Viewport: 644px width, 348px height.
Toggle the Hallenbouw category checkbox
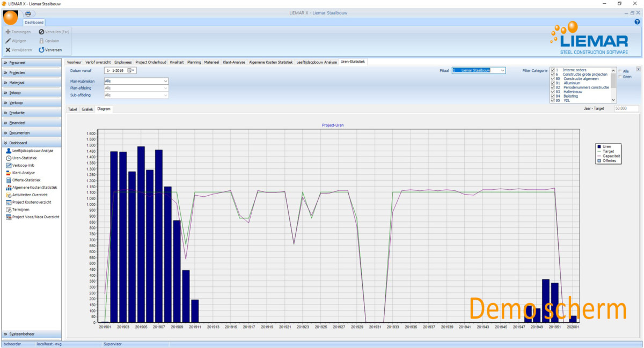click(552, 91)
